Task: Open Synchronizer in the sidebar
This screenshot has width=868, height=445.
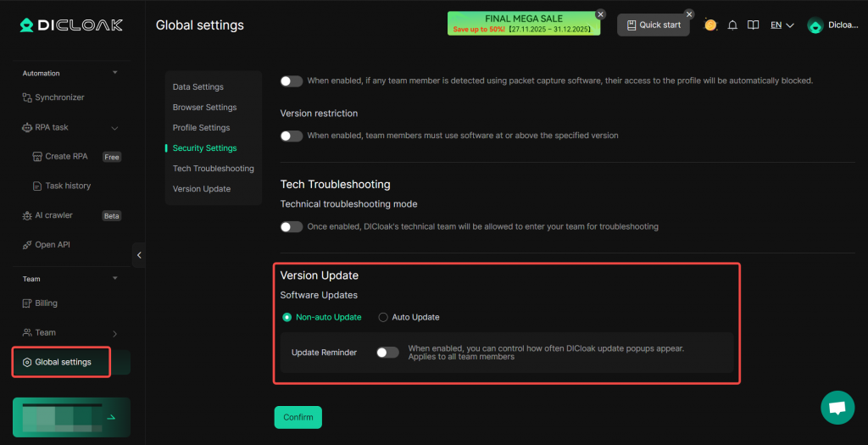Action: tap(59, 97)
